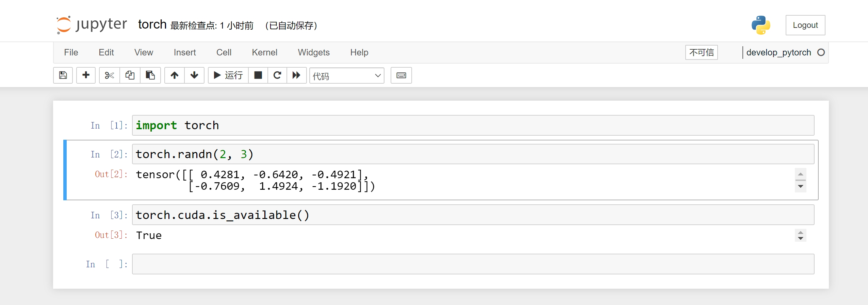Click the empty code cell input
This screenshot has height=305, width=868.
(x=473, y=264)
